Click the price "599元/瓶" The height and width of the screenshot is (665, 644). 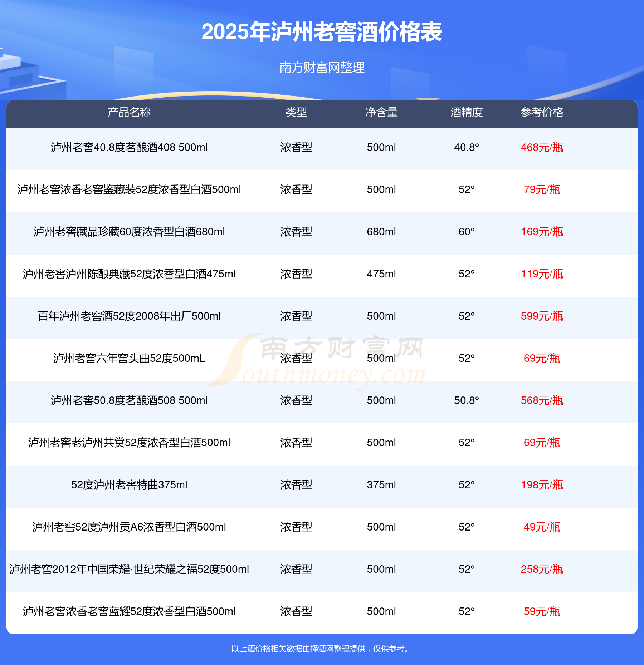(542, 316)
